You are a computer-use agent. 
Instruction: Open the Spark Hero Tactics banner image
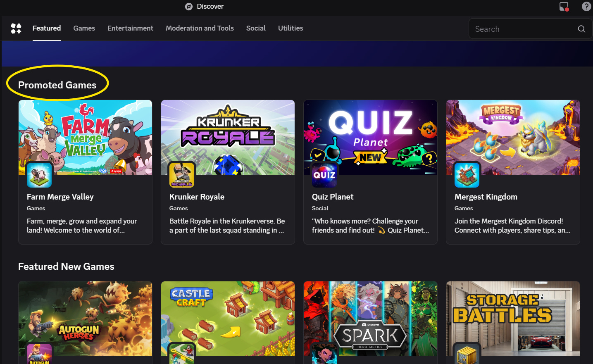tap(370, 319)
